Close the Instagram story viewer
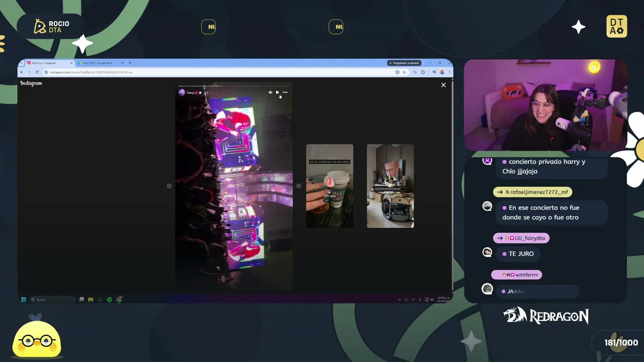 point(443,85)
